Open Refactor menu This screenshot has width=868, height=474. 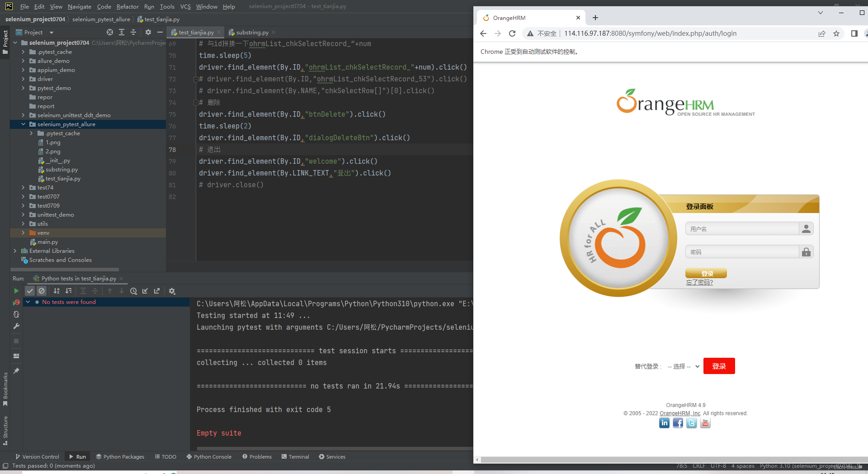(x=127, y=6)
